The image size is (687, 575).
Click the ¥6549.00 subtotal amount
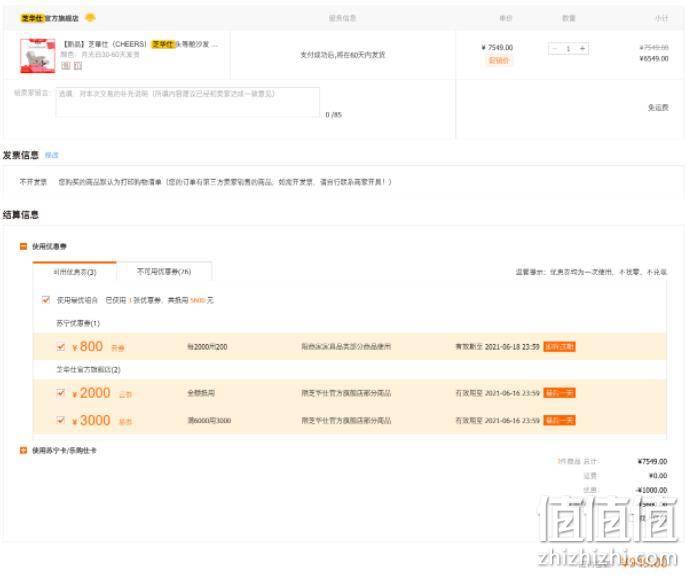pyautogui.click(x=654, y=59)
